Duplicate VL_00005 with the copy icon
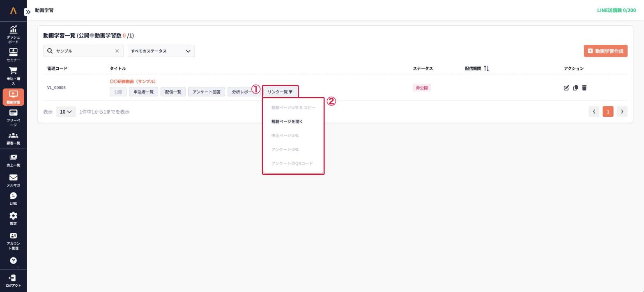The width and height of the screenshot is (644, 292). 575,88
